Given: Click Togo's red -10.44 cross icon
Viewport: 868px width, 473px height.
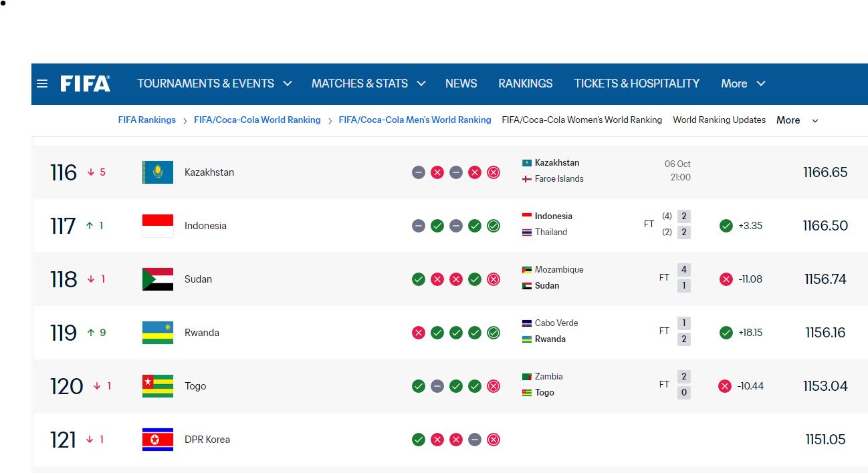Looking at the screenshot, I should point(725,386).
